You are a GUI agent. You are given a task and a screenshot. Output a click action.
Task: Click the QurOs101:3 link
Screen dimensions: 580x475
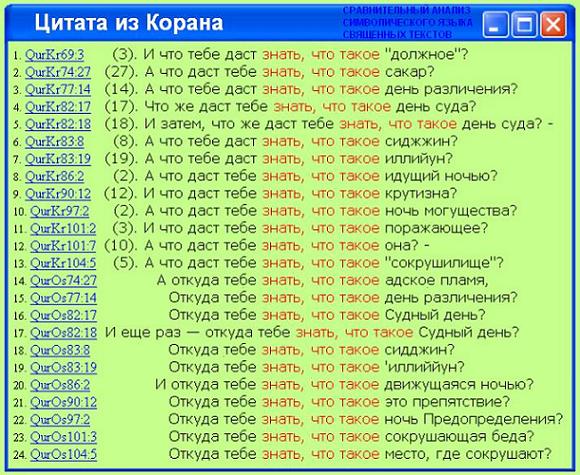63,438
